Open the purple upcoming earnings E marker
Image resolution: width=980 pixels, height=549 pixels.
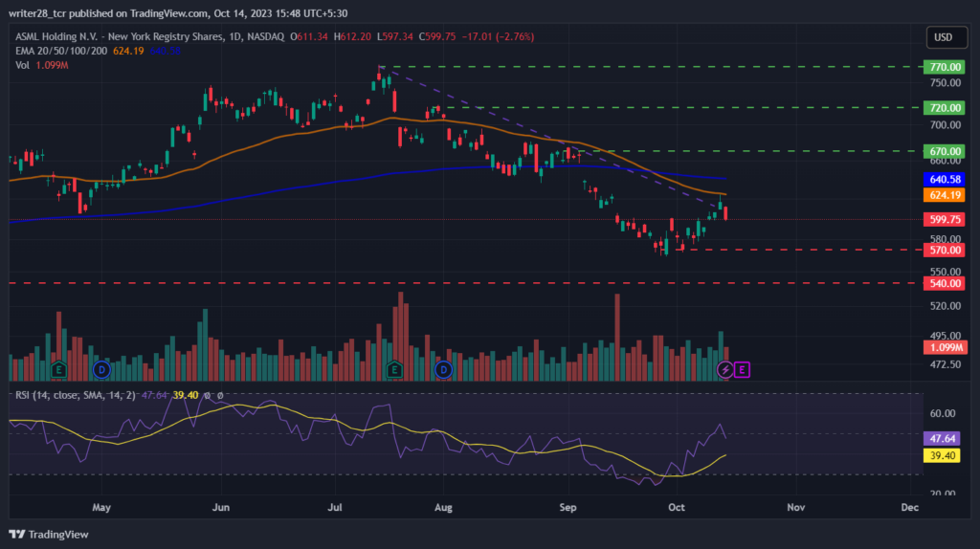point(742,370)
